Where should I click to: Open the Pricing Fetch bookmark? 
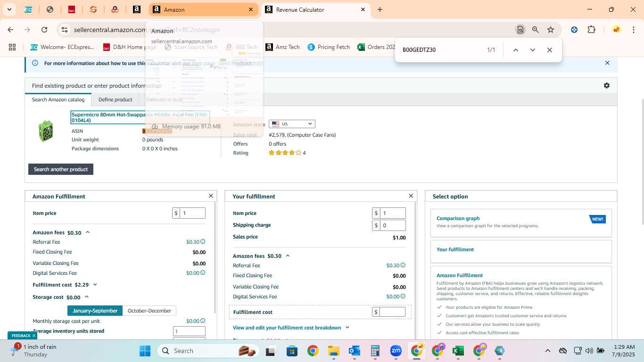pyautogui.click(x=329, y=47)
